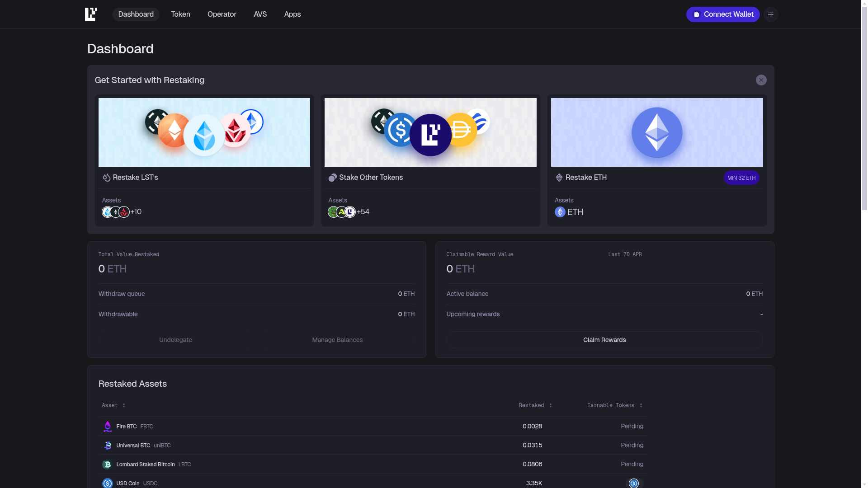
Task: Click the MIN 32 ETH badge
Action: (741, 178)
